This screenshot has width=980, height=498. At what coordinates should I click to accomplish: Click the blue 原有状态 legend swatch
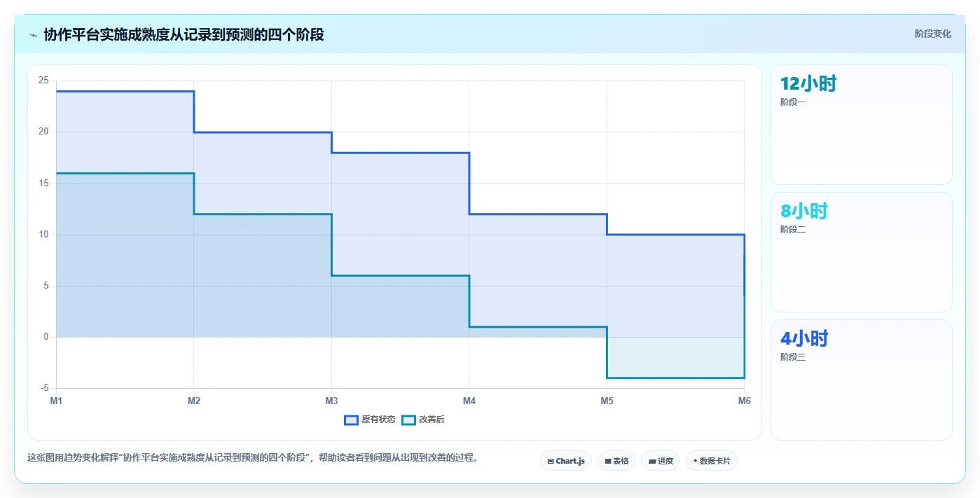click(x=351, y=420)
